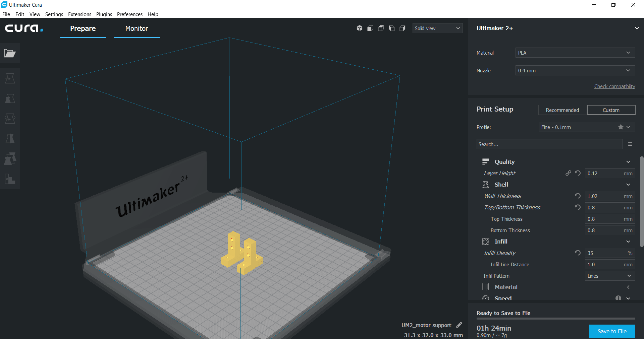The width and height of the screenshot is (644, 339).
Task: Open the Settings menu
Action: (54, 14)
